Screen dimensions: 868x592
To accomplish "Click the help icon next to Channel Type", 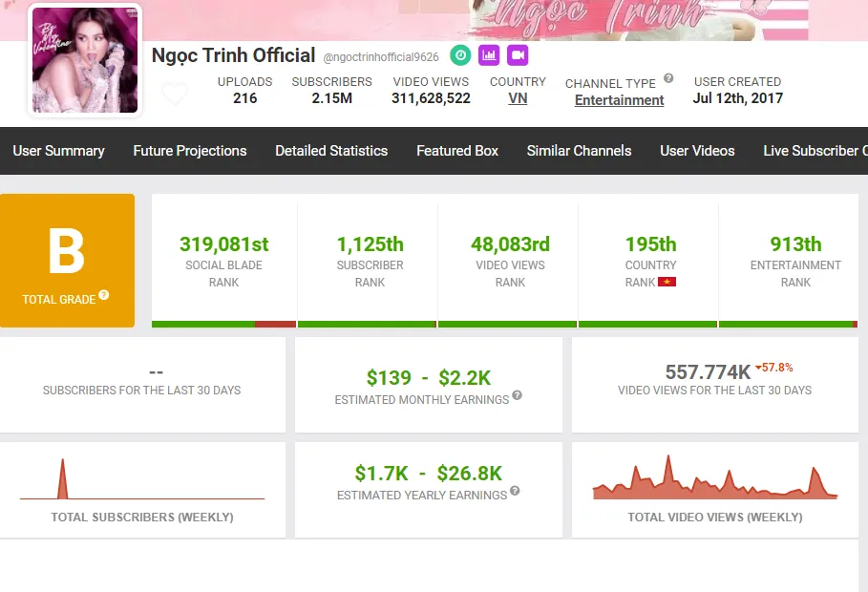I will coord(668,79).
